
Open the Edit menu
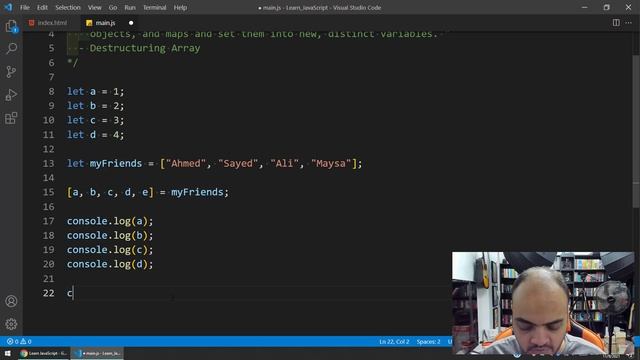pos(42,7)
